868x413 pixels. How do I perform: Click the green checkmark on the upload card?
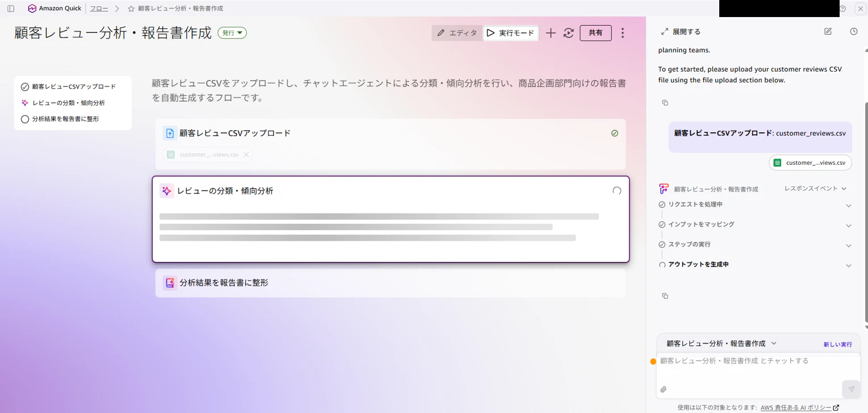pos(614,134)
